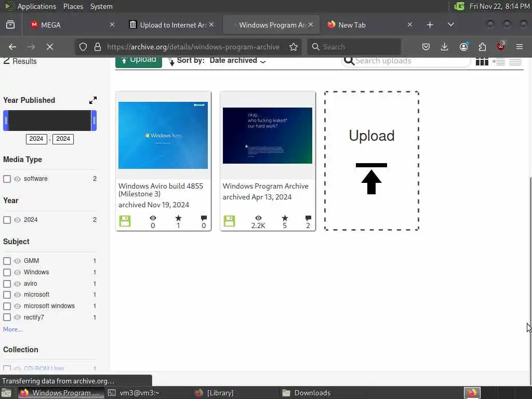Switch to Upload to Internet Archive tab
532x399 pixels.
pyautogui.click(x=171, y=25)
